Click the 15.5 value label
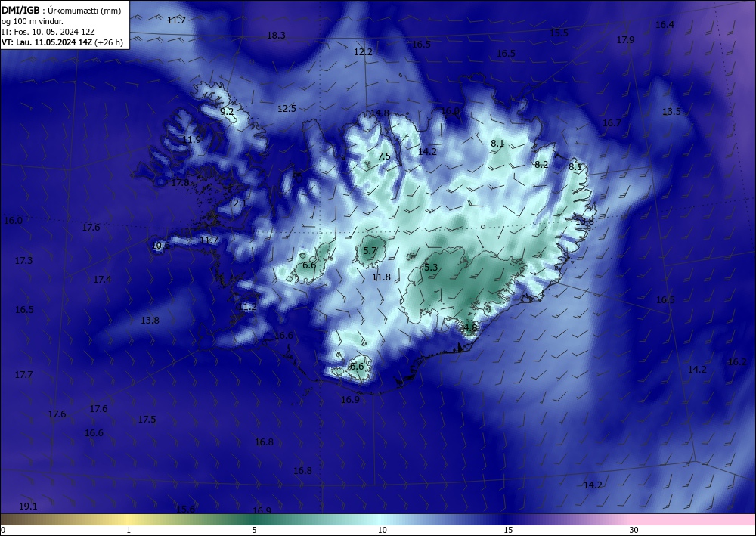 click(559, 33)
